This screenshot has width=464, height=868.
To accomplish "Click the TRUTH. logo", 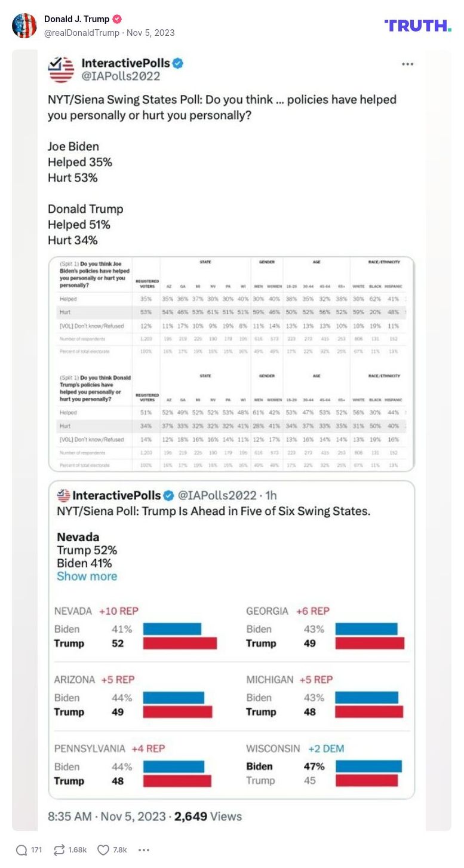I will pyautogui.click(x=417, y=25).
